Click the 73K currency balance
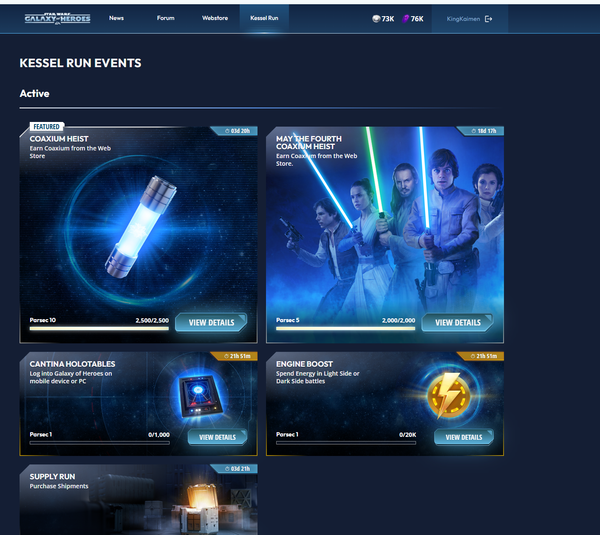Image resolution: width=600 pixels, height=535 pixels. pos(388,19)
